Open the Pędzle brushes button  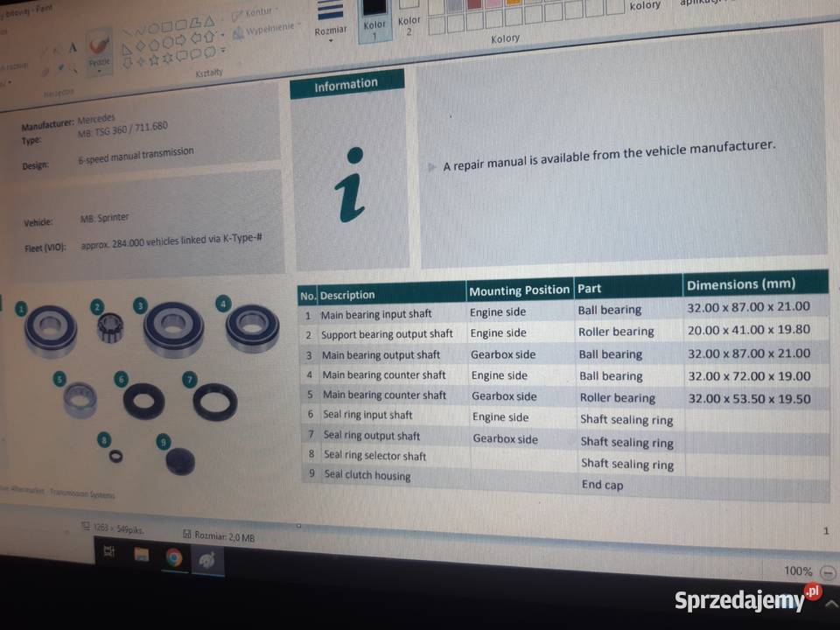tap(99, 52)
